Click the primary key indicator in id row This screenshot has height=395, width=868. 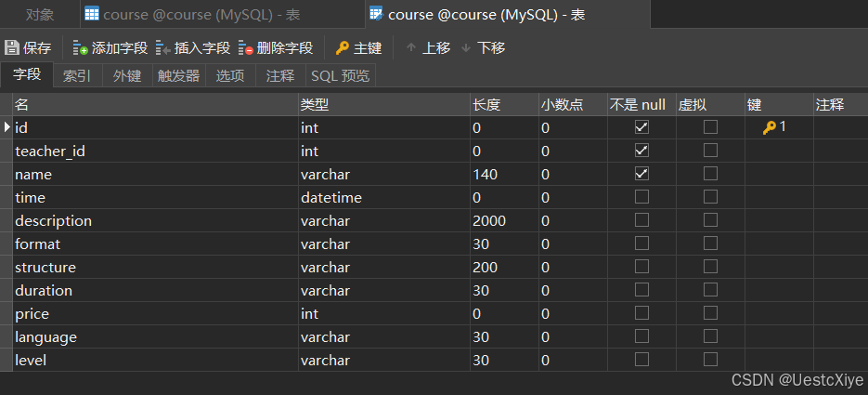tap(774, 127)
